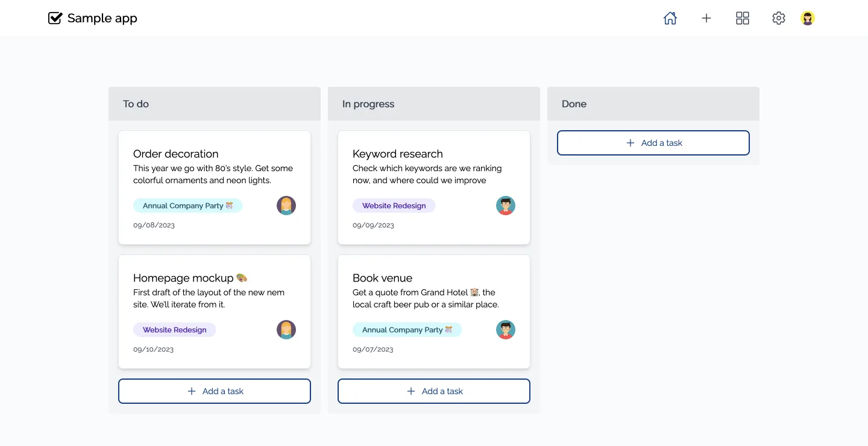Screen dimensions: 868x446
Task: Click assignee avatar on Order decoration card
Action: click(286, 206)
